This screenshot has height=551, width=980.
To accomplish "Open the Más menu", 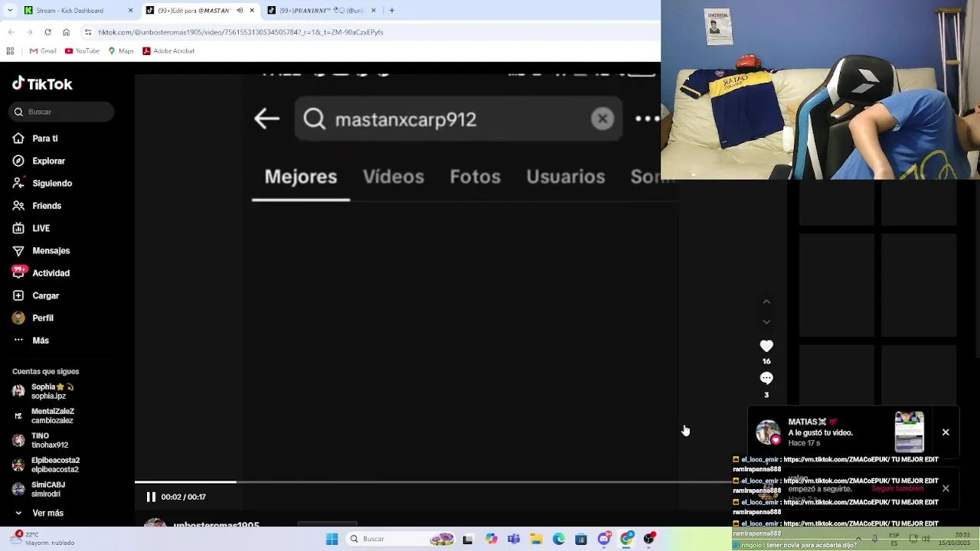I will [x=31, y=341].
